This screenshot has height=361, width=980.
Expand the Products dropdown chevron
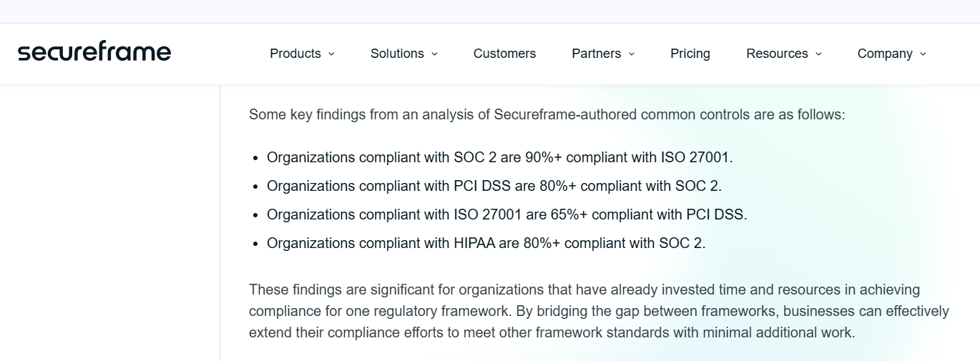point(331,54)
